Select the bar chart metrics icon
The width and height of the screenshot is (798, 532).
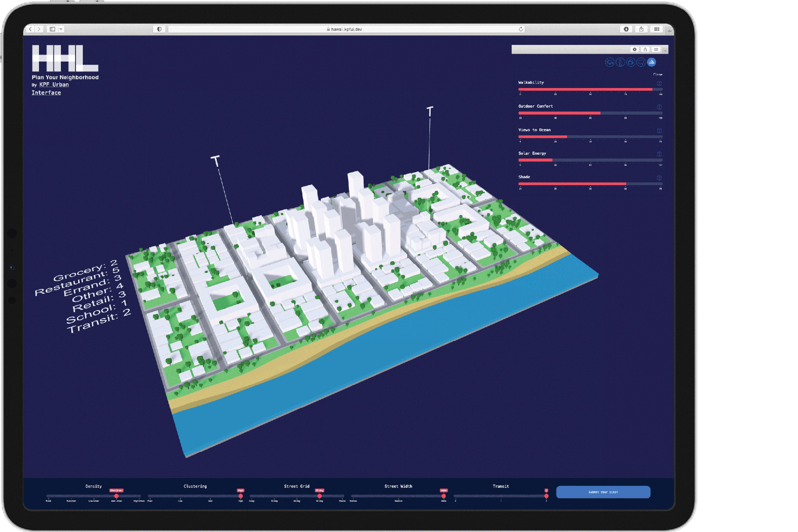(x=651, y=63)
